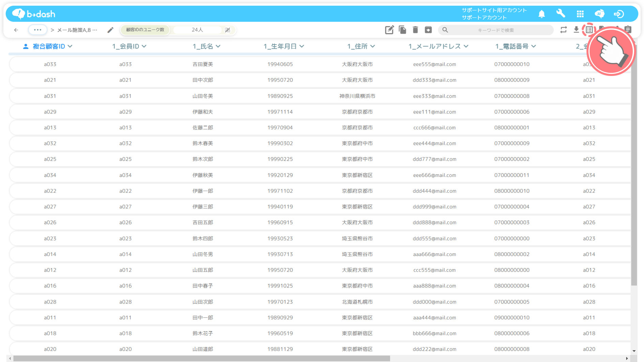644x362 pixels.
Task: Click email ddd888@mail.com
Action: point(434,222)
